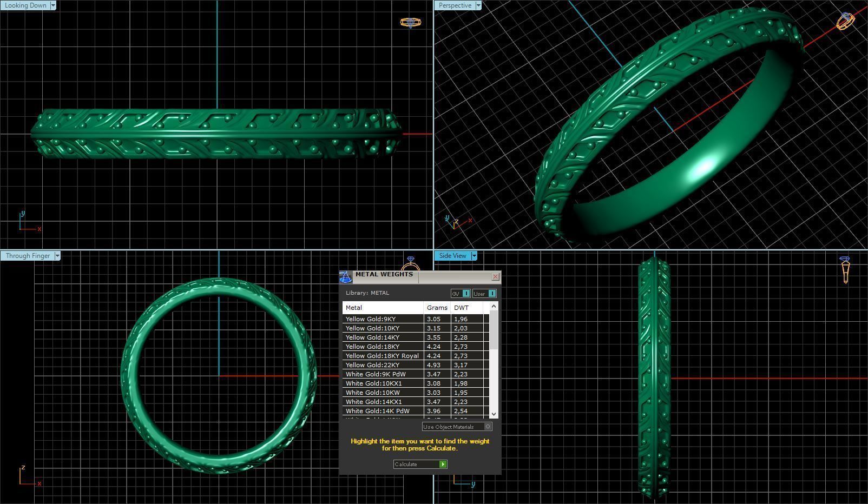Open the Through Finger viewport dropdown arrow
868x504 pixels.
pos(57,256)
